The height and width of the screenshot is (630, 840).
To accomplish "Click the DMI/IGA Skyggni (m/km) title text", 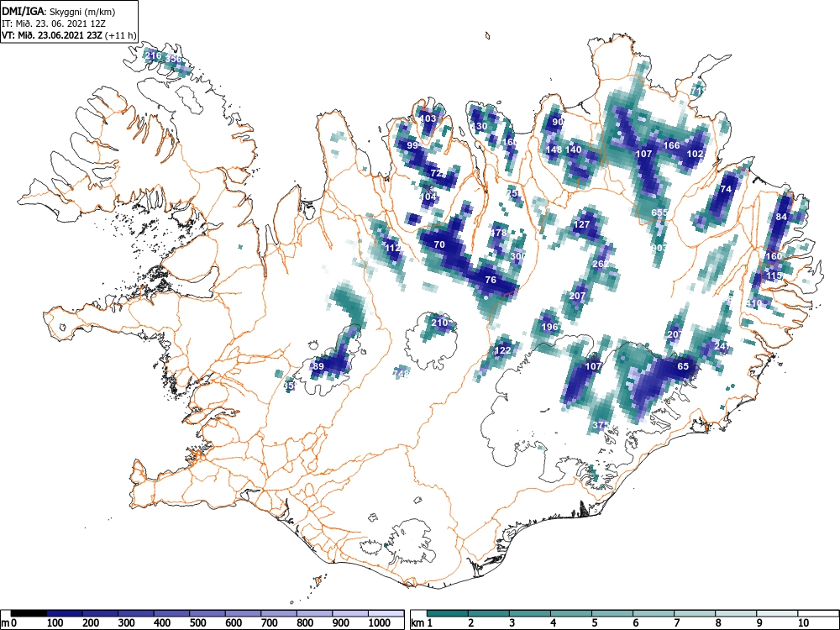I will click(59, 12).
